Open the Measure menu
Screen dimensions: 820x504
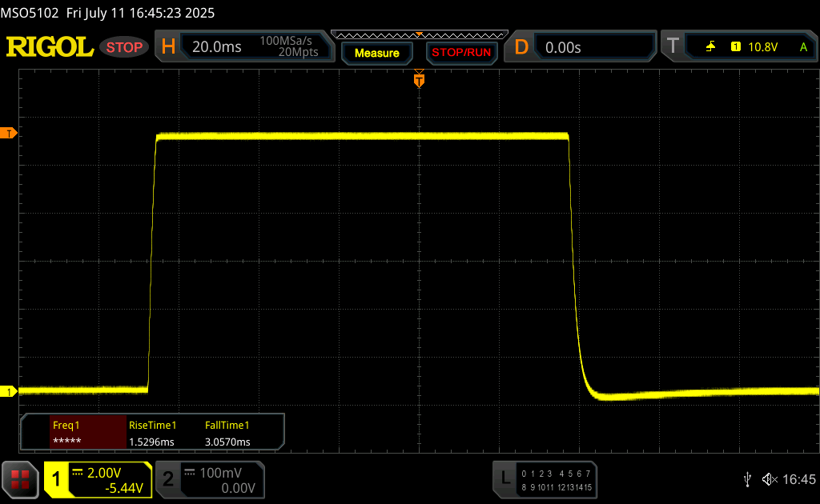[x=377, y=54]
